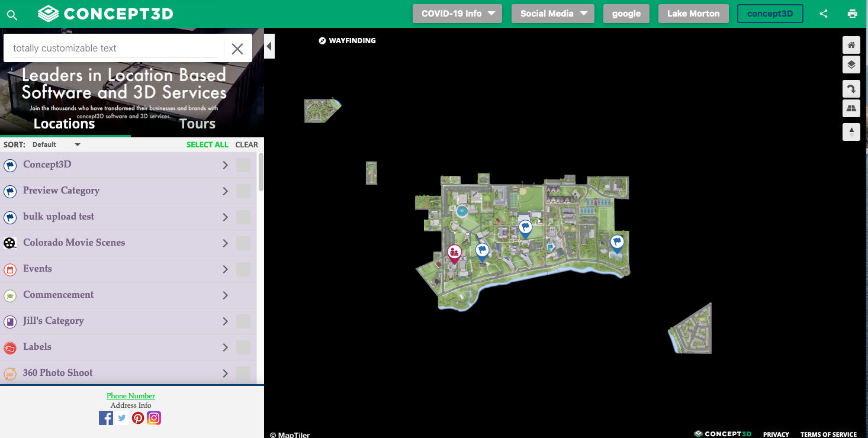Switch to the Tours tab

[x=197, y=124]
